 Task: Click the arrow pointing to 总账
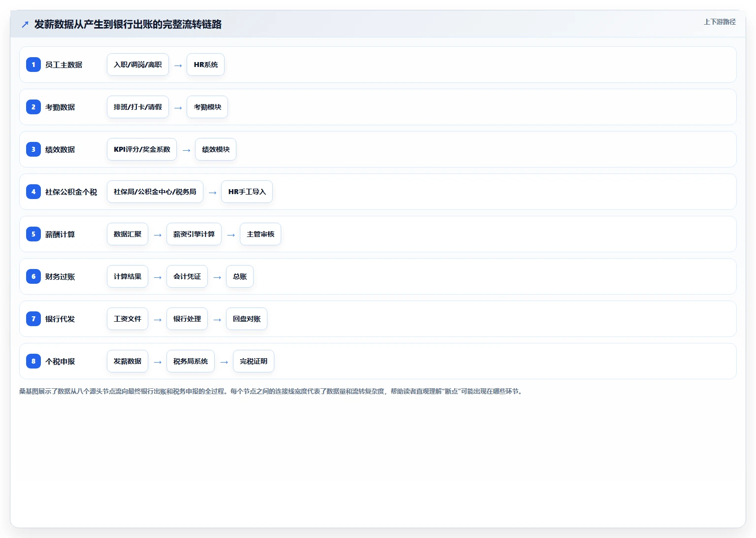tap(217, 277)
